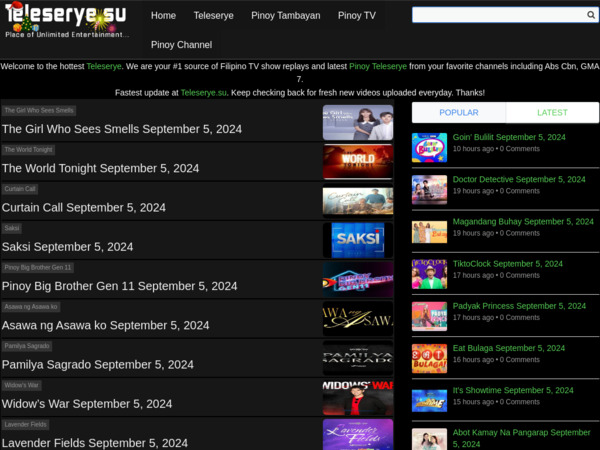Open Saksi September 5, 2024 post
The width and height of the screenshot is (600, 450).
tap(67, 247)
